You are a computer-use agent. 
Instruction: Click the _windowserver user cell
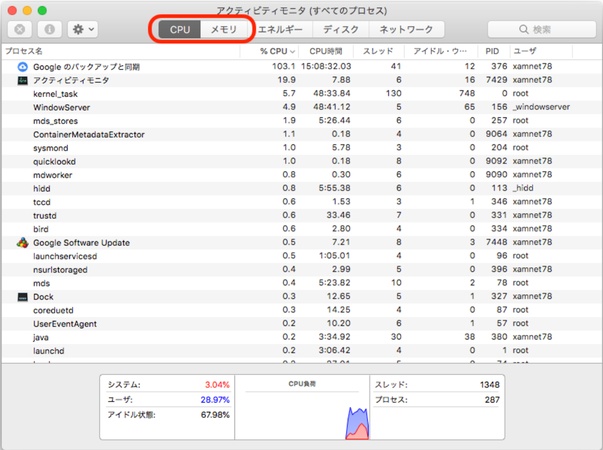click(x=541, y=107)
